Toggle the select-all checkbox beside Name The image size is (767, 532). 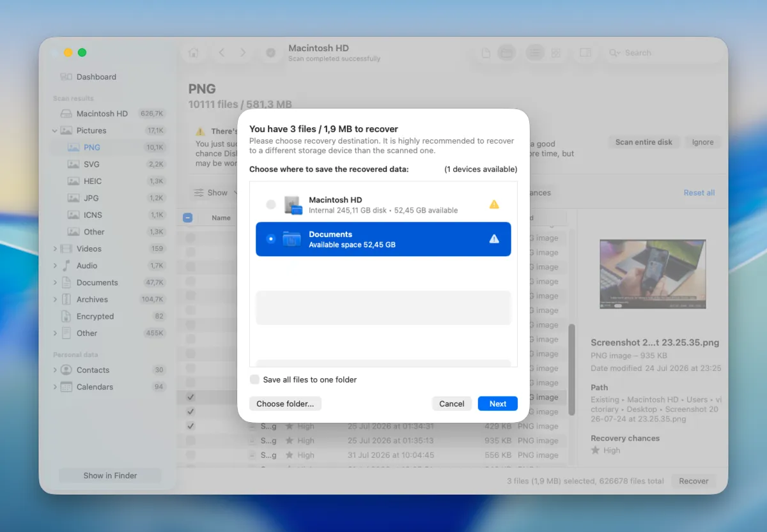pos(188,218)
